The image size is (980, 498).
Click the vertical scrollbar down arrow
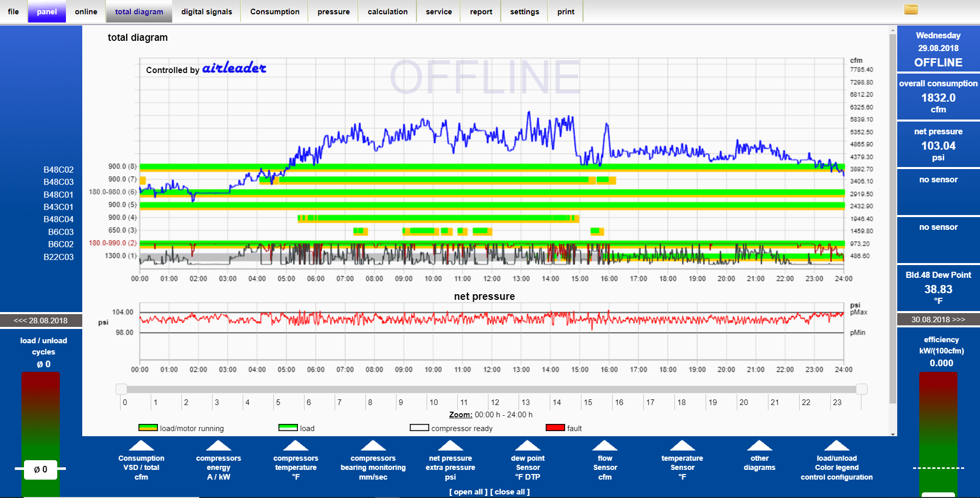893,434
